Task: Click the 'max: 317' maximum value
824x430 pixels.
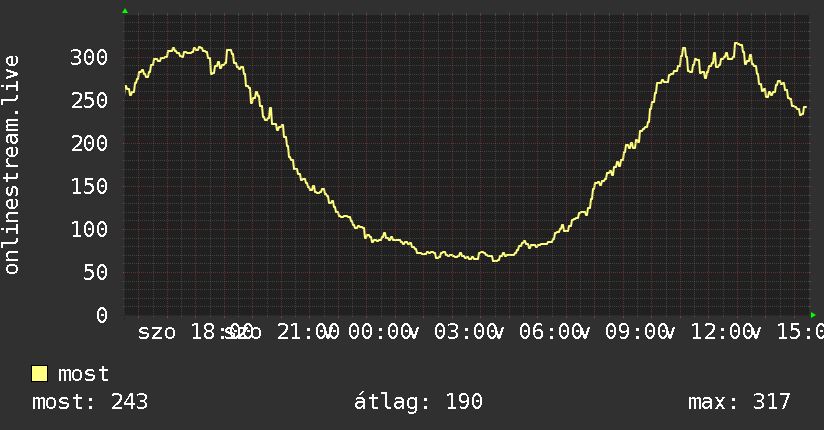Action: coord(739,402)
